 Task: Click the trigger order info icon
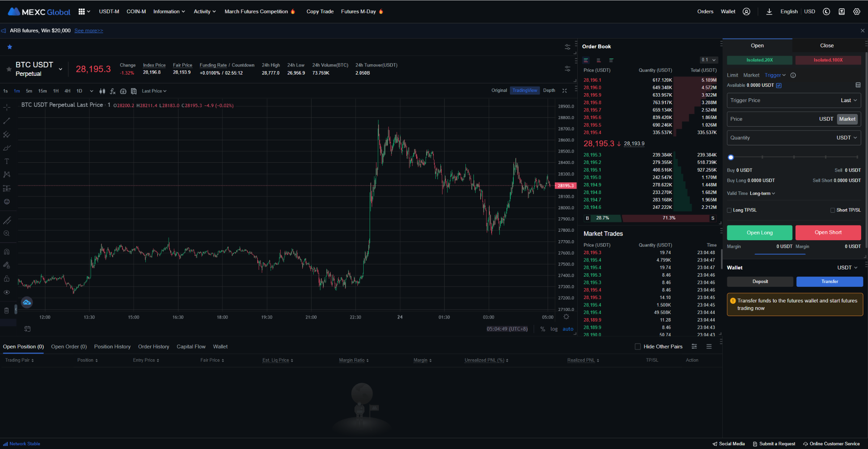[793, 75]
